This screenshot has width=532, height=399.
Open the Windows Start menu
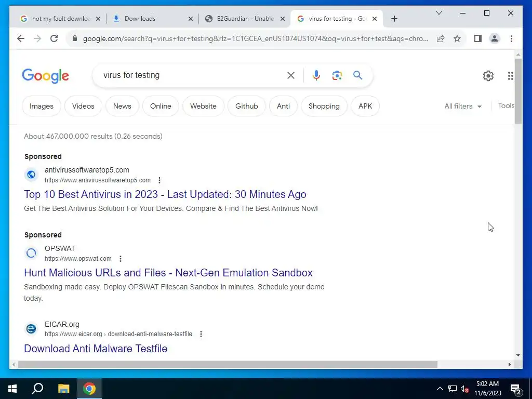click(12, 389)
